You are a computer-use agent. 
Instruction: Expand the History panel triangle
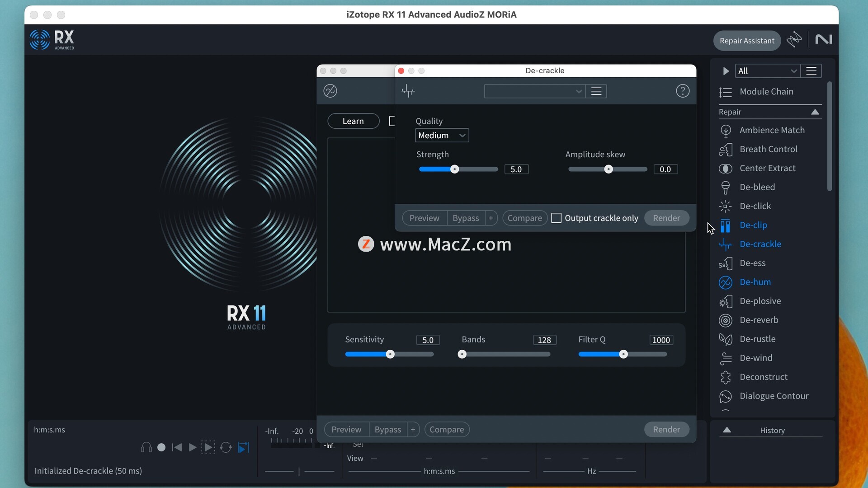[x=727, y=430]
